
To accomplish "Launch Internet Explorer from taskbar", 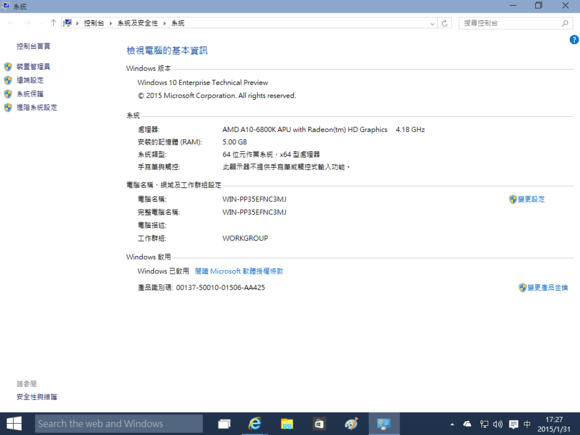I will point(255,424).
